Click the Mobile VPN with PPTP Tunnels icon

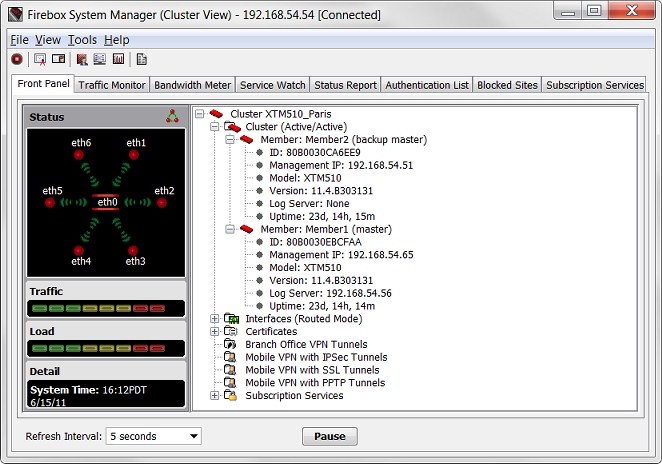tap(230, 383)
